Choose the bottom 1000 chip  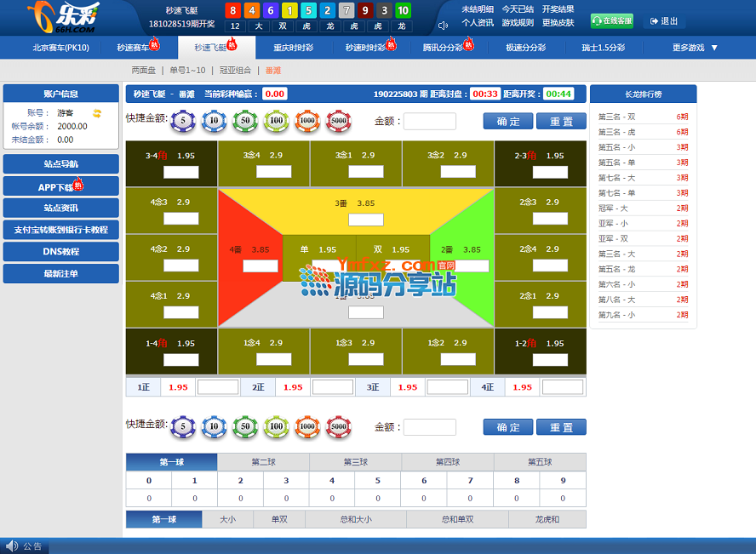pyautogui.click(x=307, y=426)
